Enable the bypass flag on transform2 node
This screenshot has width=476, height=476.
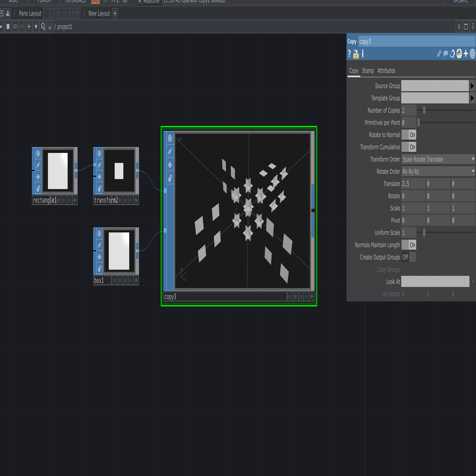(99, 165)
